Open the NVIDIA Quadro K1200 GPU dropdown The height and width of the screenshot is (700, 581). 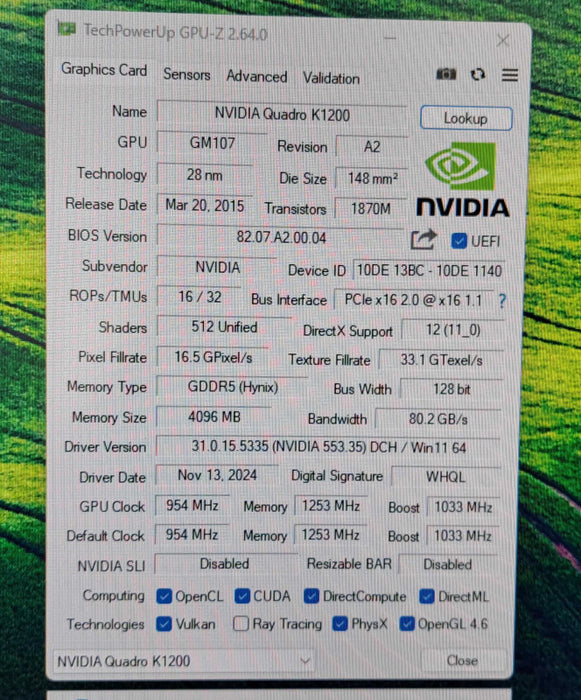point(184,661)
